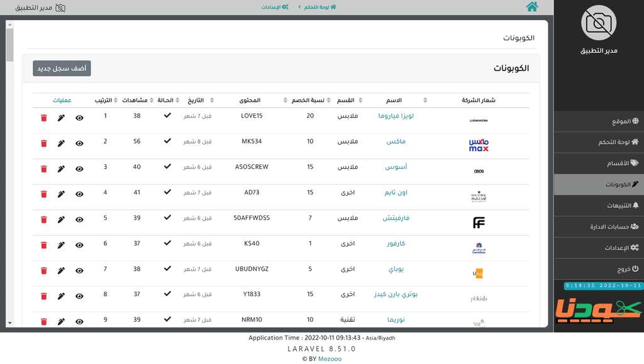Click the trash icon for كارفور row
The height and width of the screenshot is (364, 644).
pyautogui.click(x=44, y=245)
